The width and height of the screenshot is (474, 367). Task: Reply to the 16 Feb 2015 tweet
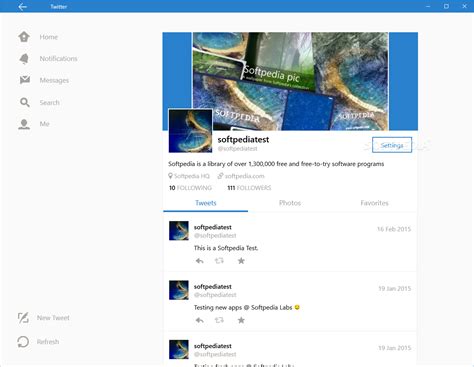pyautogui.click(x=200, y=261)
